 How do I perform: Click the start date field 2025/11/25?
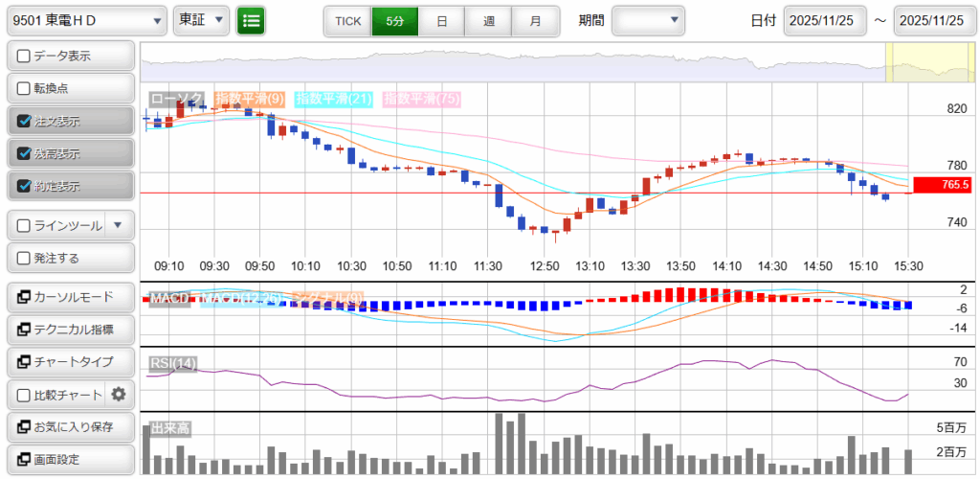tap(824, 20)
